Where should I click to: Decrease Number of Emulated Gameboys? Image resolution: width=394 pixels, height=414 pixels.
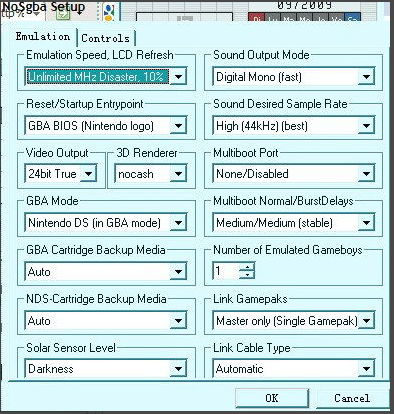pyautogui.click(x=247, y=275)
